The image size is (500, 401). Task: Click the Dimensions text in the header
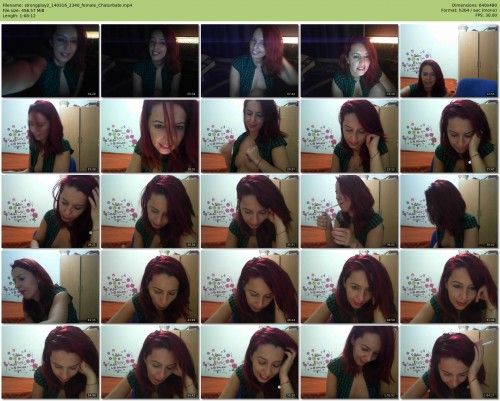tap(475, 5)
